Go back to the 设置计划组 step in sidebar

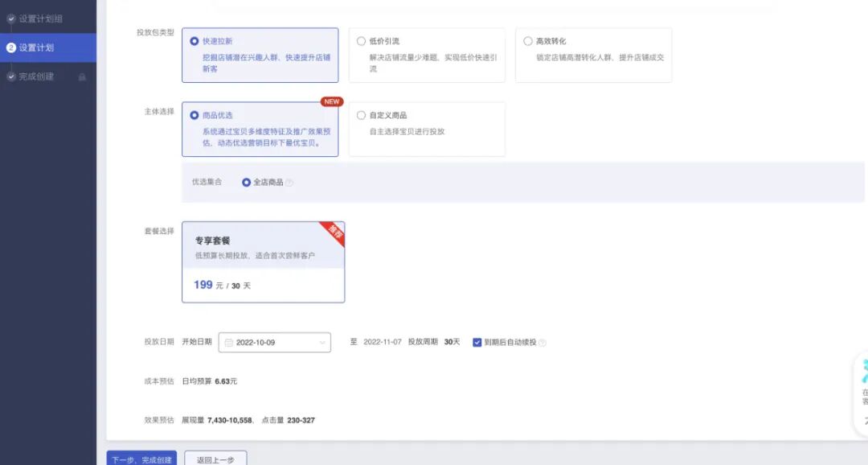[39, 19]
